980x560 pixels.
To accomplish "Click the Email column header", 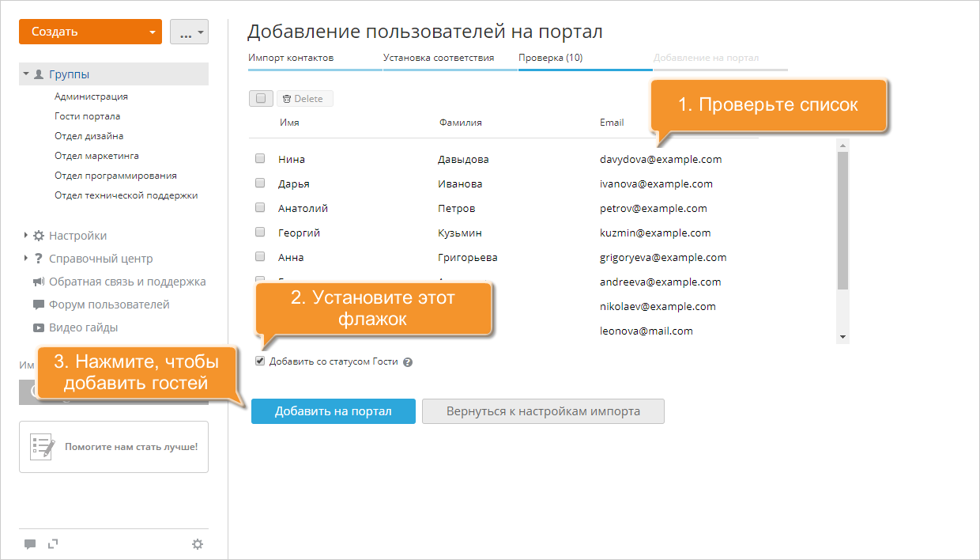I will coord(612,123).
